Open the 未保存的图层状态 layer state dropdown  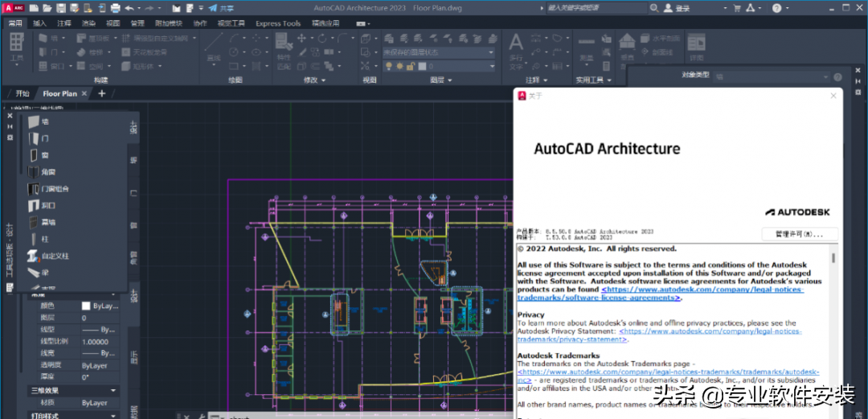(439, 52)
